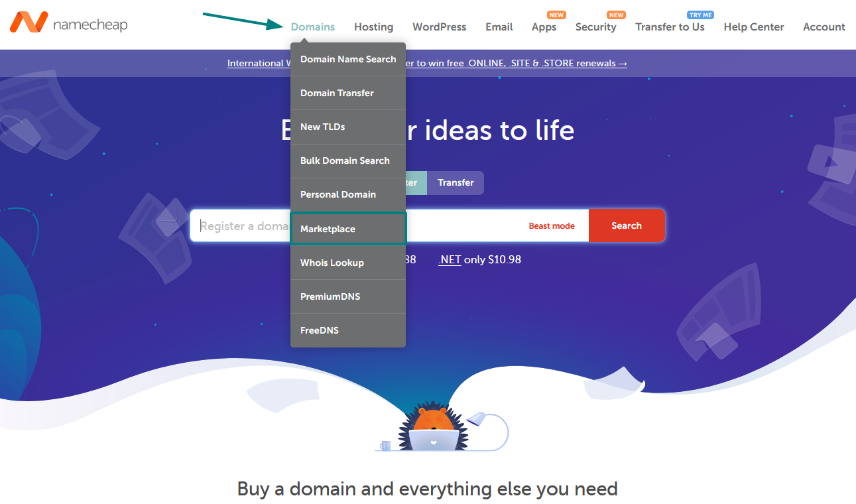Screen dimensions: 856x504
Task: Select Domain Name Search from dropdown
Action: (x=348, y=59)
